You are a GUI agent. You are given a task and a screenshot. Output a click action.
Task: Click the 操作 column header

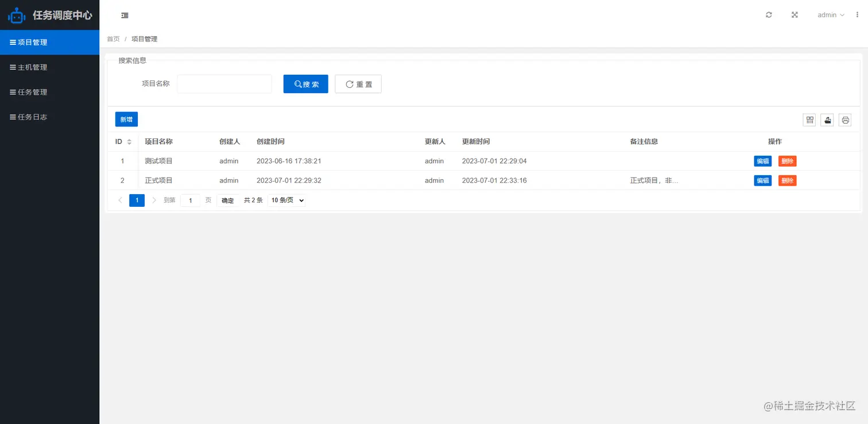775,142
